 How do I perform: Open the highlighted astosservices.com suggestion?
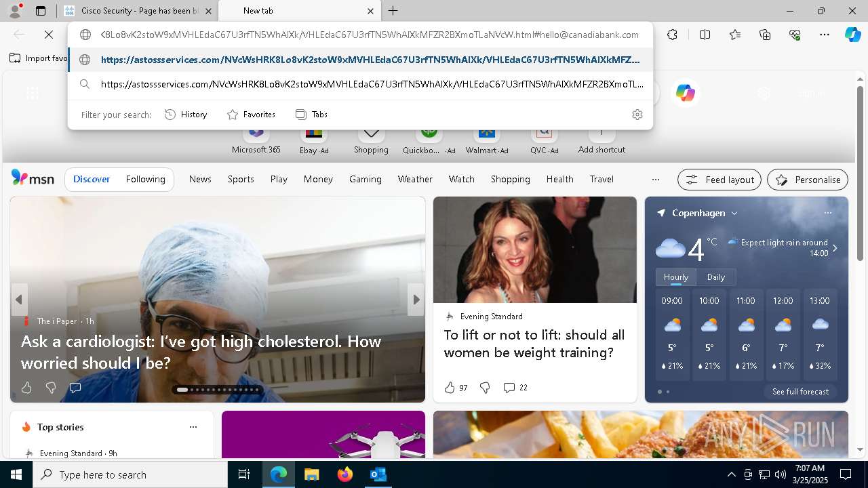(x=361, y=60)
